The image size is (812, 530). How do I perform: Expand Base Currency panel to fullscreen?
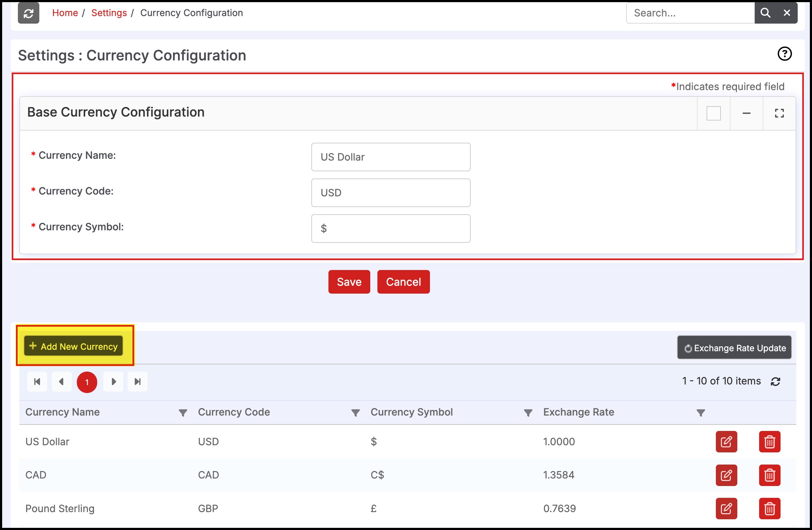click(779, 113)
